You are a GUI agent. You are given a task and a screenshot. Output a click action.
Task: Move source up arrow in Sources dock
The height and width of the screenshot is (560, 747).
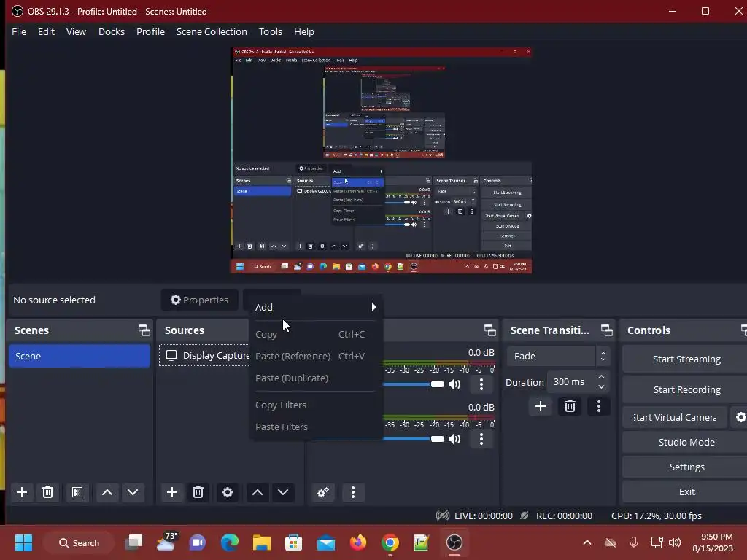pos(258,492)
